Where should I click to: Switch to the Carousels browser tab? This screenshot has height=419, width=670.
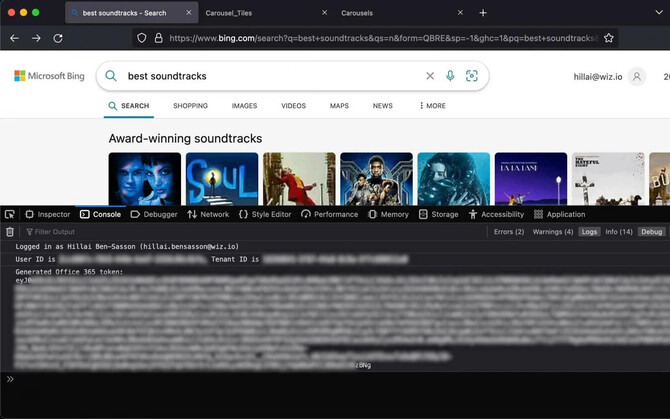pos(403,13)
